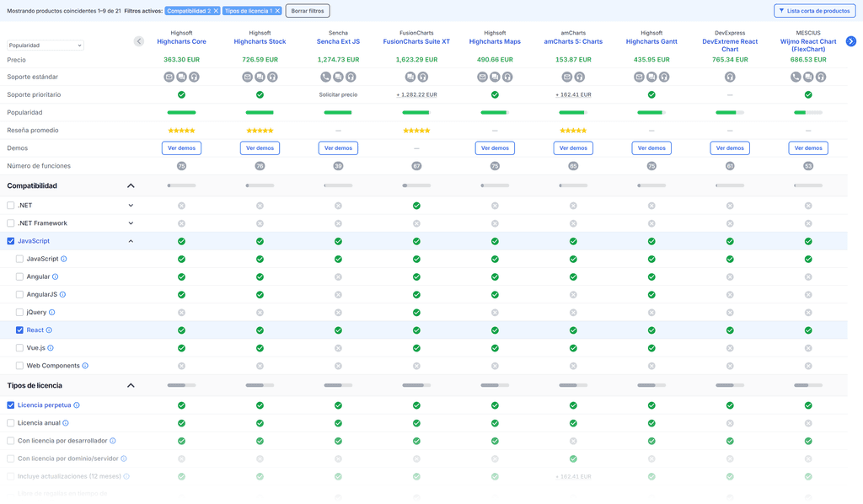Uncheck the React checkbox
The image size is (863, 504).
(x=20, y=330)
